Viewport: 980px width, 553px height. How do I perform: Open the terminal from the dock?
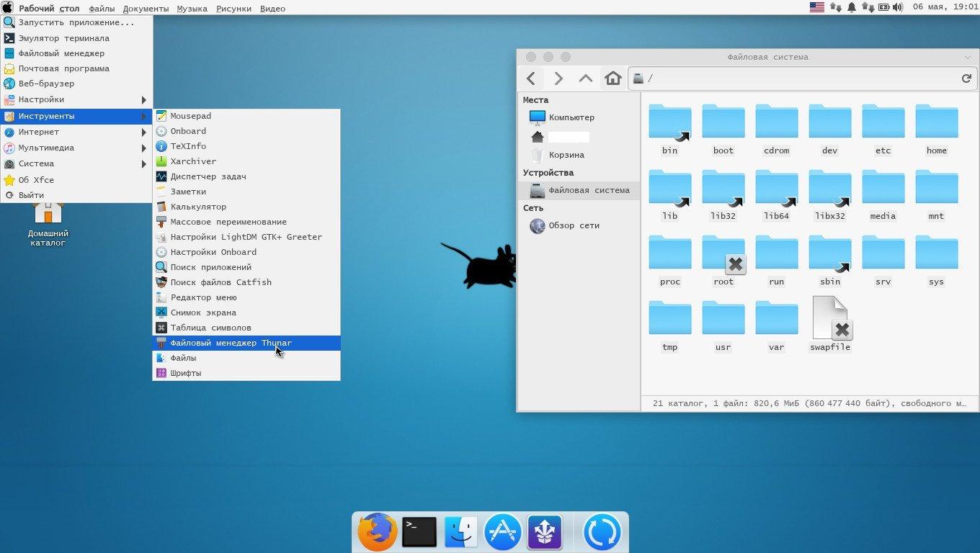pyautogui.click(x=419, y=533)
